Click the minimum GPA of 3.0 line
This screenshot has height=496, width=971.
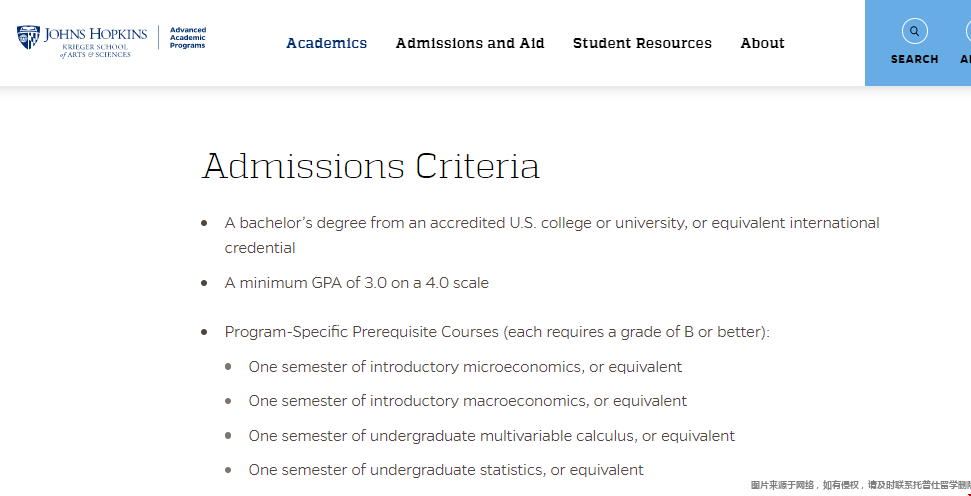[356, 283]
